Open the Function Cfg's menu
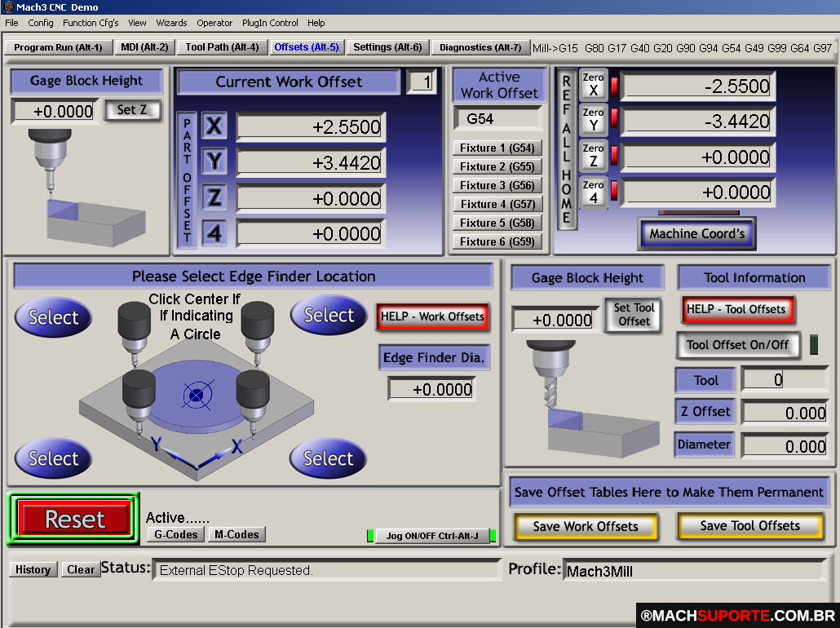Screen dimensions: 840x628 [91, 23]
